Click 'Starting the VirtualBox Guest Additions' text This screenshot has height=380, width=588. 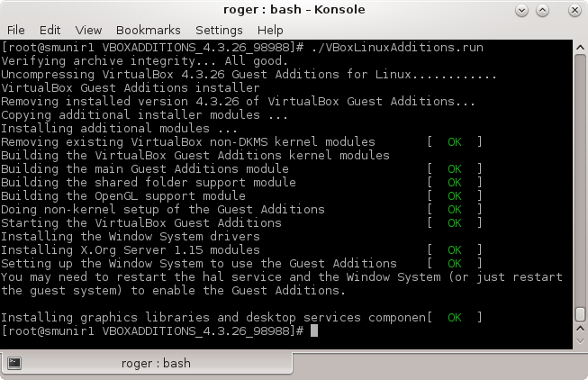pyautogui.click(x=141, y=222)
